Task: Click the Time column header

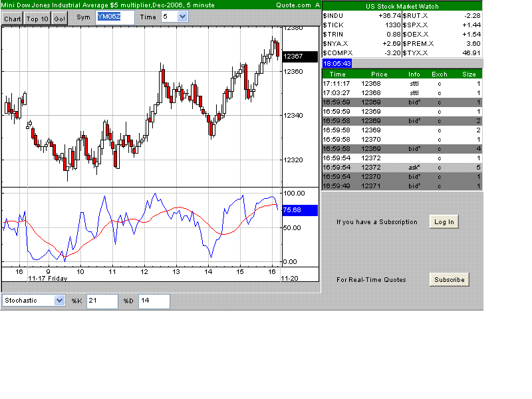Action: click(x=338, y=74)
